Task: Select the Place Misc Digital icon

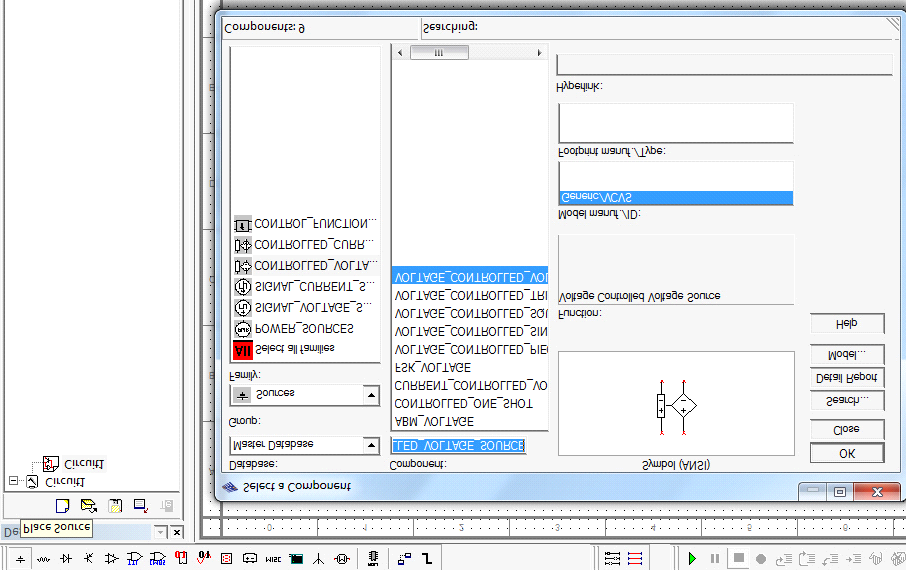Action: coord(181,559)
